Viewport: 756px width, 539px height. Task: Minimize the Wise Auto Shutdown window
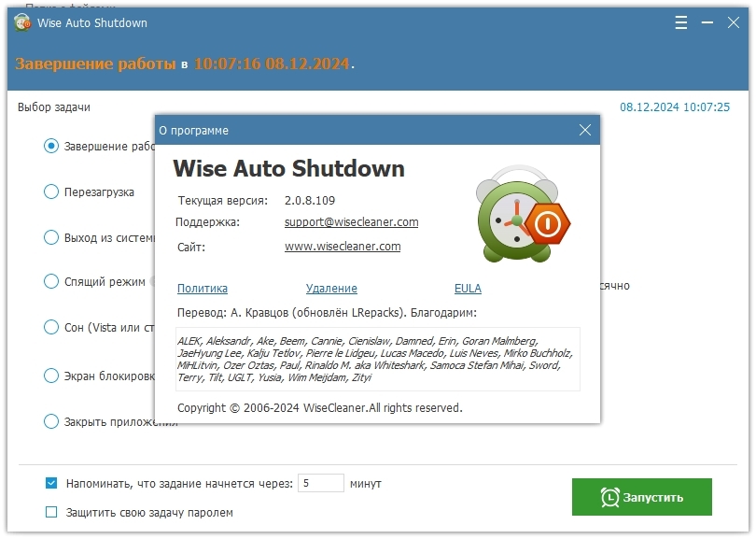707,22
